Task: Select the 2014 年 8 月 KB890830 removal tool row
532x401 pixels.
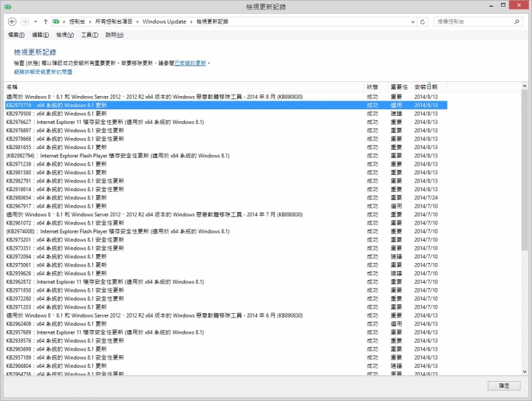Action: pyautogui.click(x=226, y=97)
